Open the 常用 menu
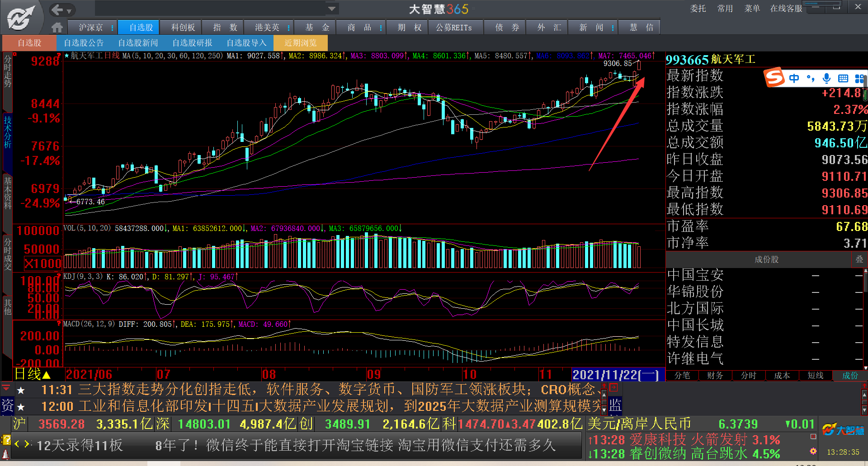This screenshot has width=868, height=466. click(725, 9)
